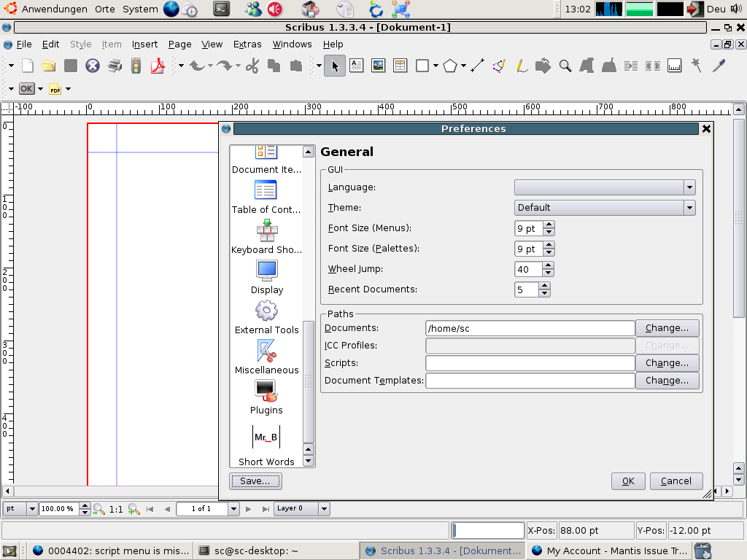Increase Font Size (Menus) with up arrow
Screen dimensions: 747x560
point(549,225)
